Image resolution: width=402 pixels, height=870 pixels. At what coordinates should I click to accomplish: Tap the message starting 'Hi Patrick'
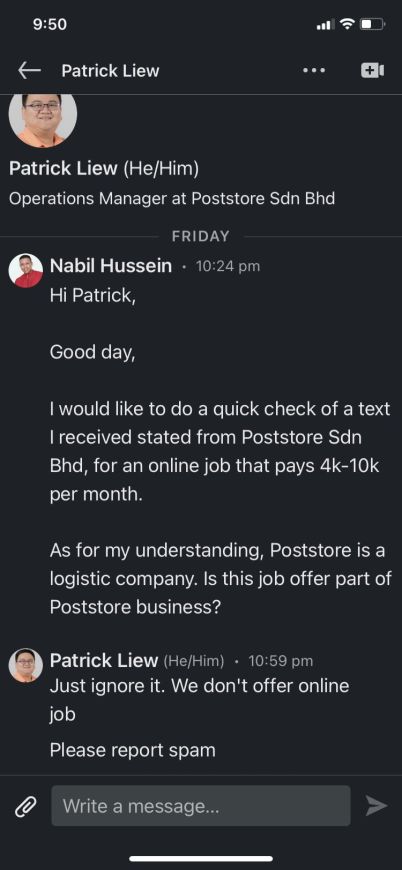221,451
